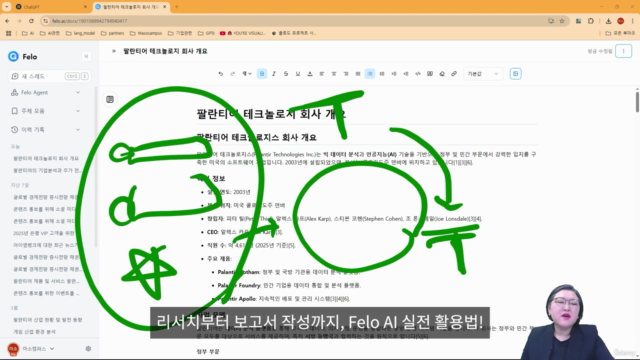The height and width of the screenshot is (360, 640).
Task: Clear formatting with the eraser icon
Action: [x=442, y=74]
